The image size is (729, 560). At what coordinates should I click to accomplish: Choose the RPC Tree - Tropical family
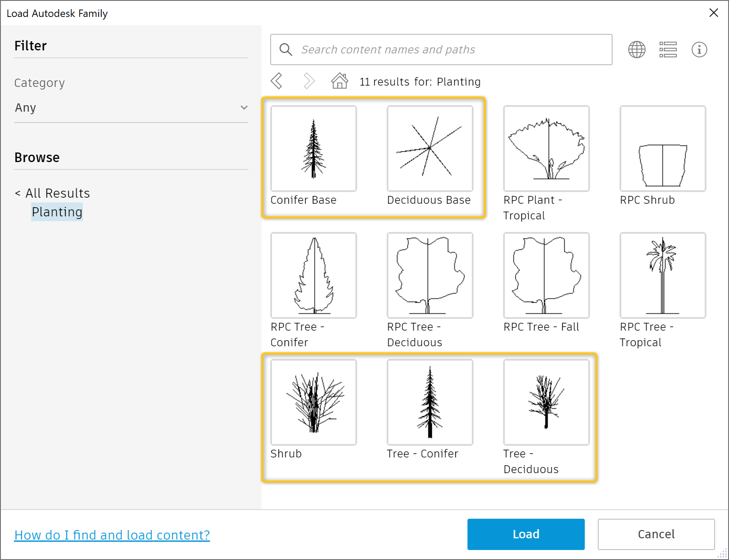663,275
